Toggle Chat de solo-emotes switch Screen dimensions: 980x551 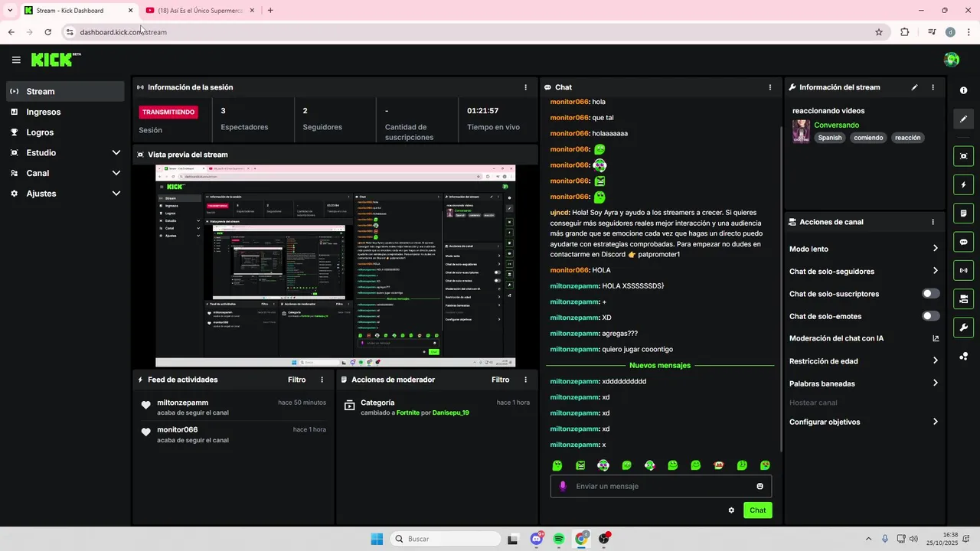tap(931, 316)
